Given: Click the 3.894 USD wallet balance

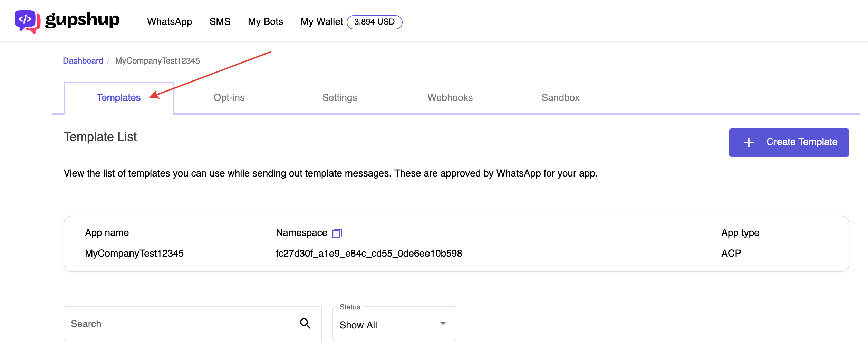Looking at the screenshot, I should coord(374,22).
